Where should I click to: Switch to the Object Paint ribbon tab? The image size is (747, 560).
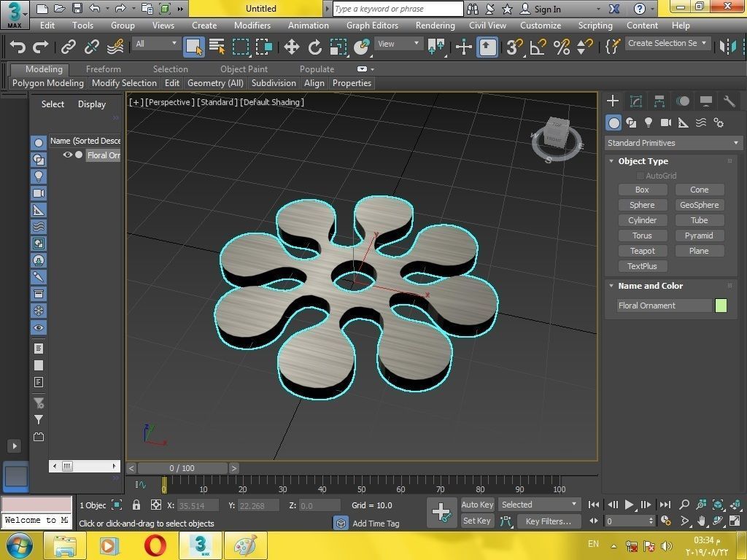(x=244, y=69)
